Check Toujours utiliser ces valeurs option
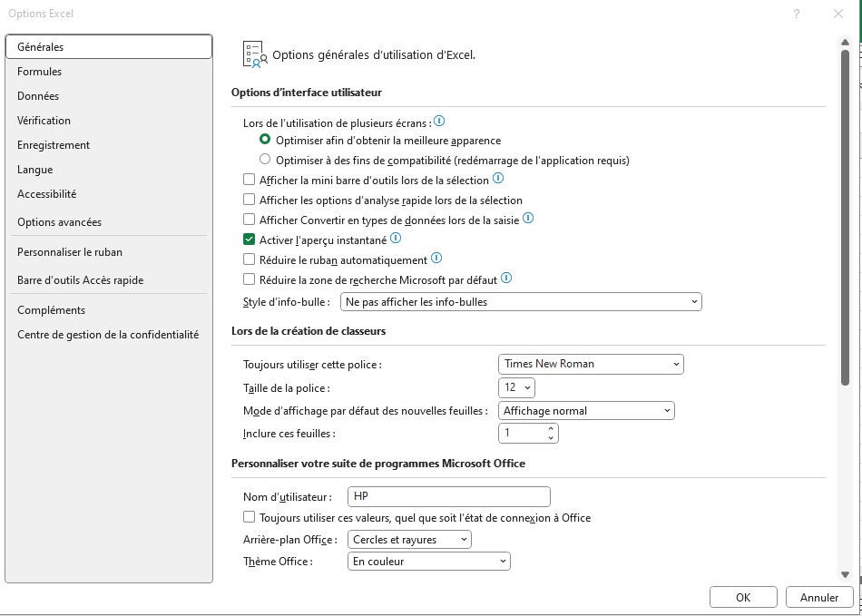 pos(249,517)
